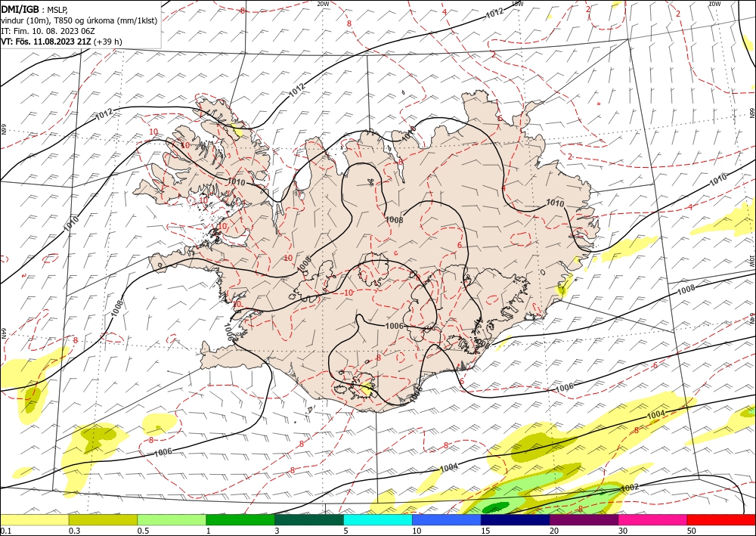The height and width of the screenshot is (536, 756).
Task: Click the yellow 0.1–0.3 precipitation legend swatch
Action: (x=35, y=519)
